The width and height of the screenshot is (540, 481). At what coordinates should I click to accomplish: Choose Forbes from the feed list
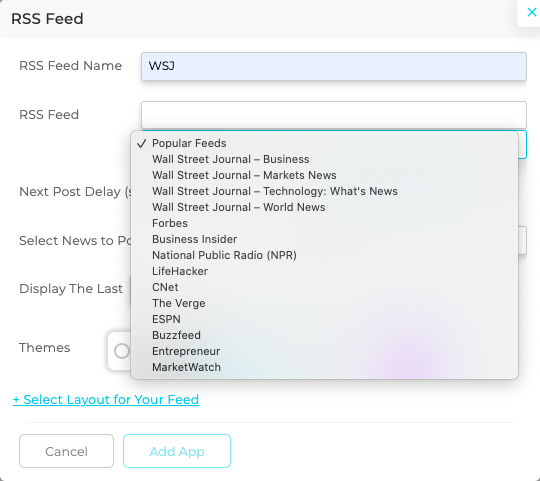(324, 223)
